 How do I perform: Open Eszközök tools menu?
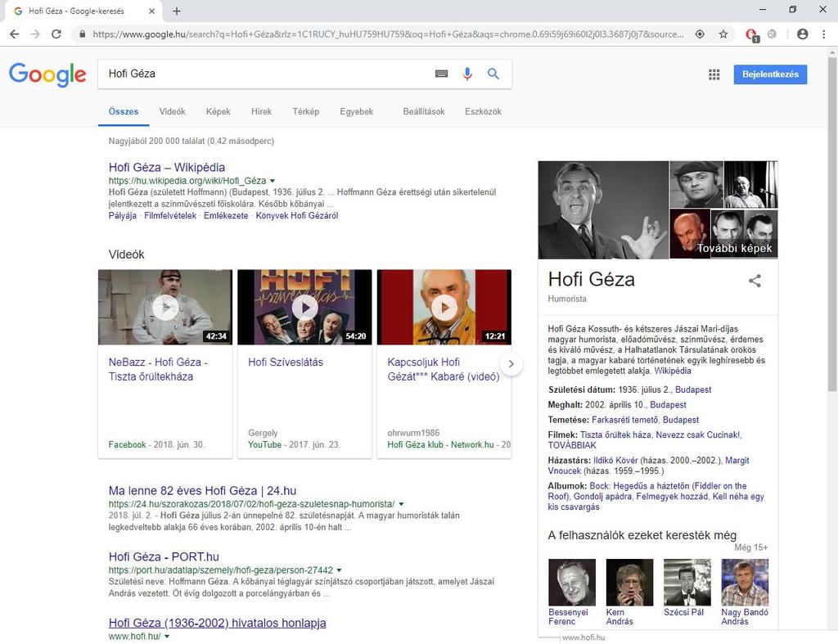(x=483, y=112)
